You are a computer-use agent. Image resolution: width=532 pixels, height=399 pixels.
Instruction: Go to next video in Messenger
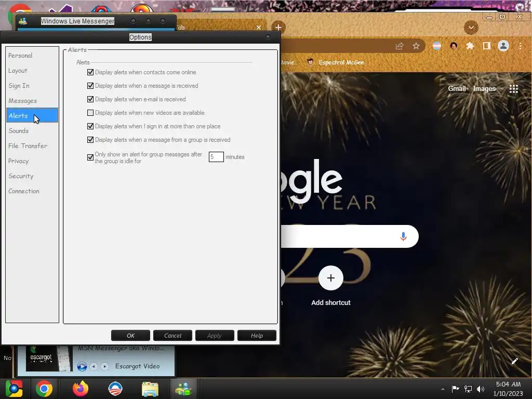click(x=105, y=366)
